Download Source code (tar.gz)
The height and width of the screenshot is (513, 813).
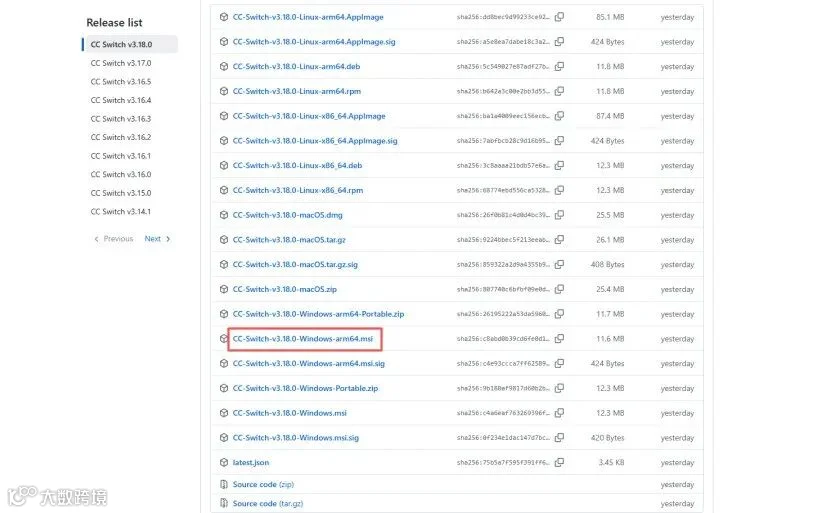268,503
